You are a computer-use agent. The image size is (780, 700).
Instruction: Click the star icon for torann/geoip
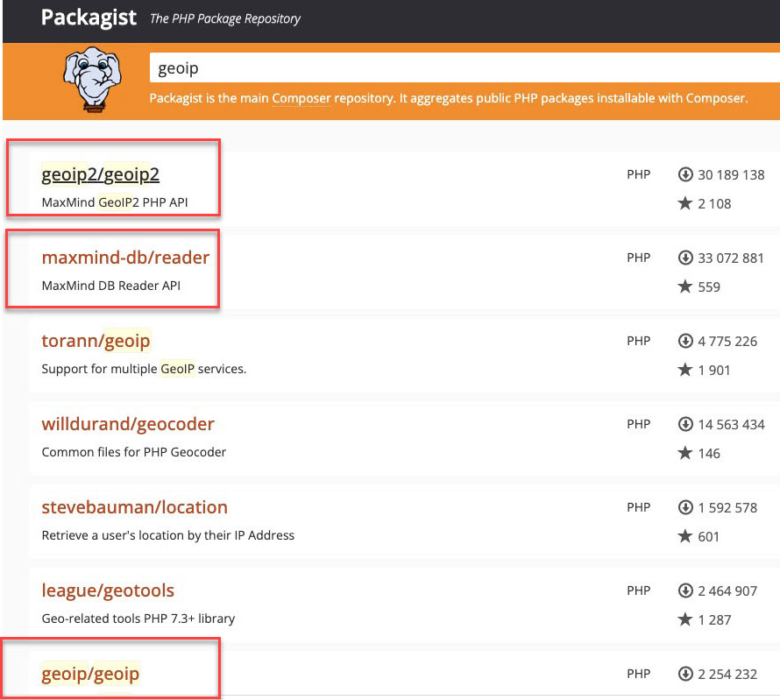tap(685, 370)
